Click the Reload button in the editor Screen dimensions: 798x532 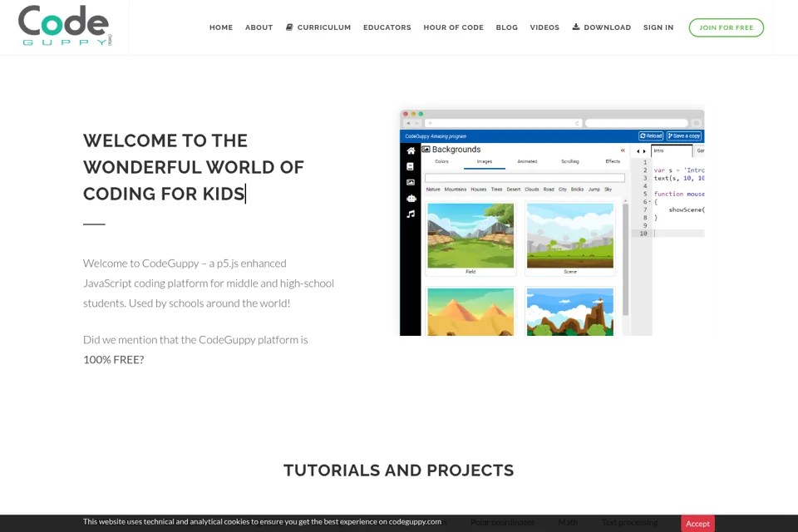pos(651,136)
